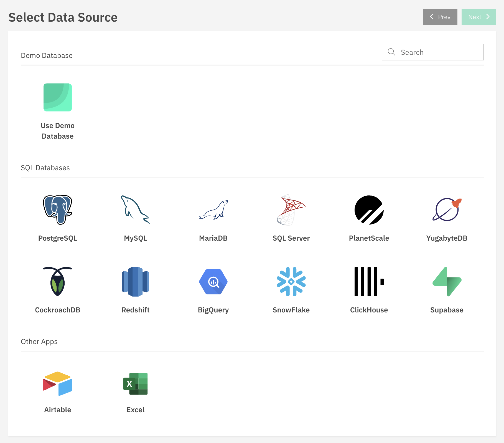504x443 pixels.
Task: Click the "YugabyteDB" label text
Action: (x=447, y=238)
